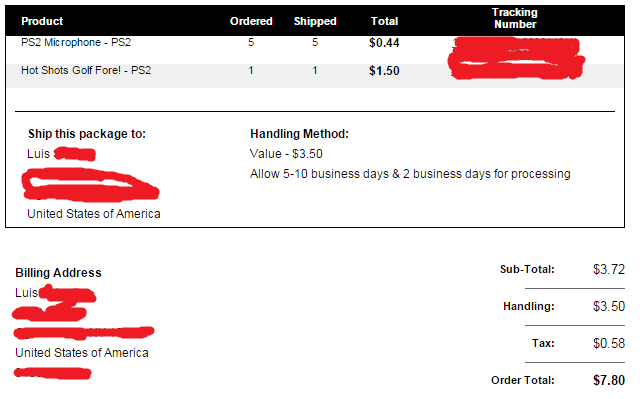Image resolution: width=643 pixels, height=399 pixels.
Task: Click the Shipped column header
Action: click(x=315, y=21)
